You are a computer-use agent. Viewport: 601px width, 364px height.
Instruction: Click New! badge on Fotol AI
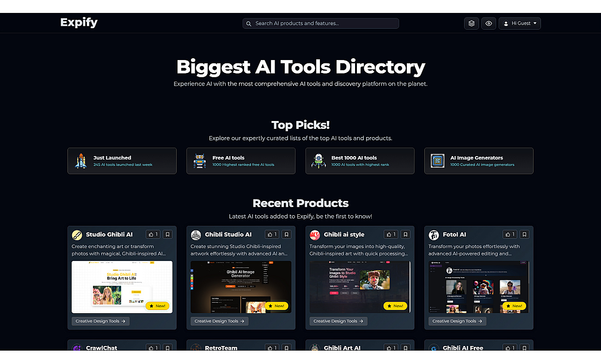[514, 306]
